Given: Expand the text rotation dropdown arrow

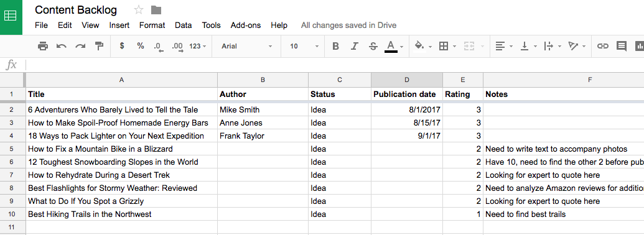Looking at the screenshot, I should [584, 47].
